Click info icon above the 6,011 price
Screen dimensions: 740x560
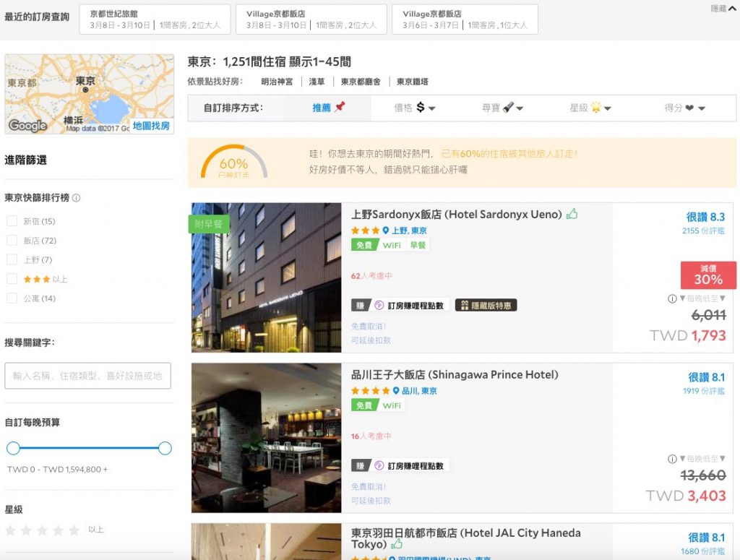672,298
